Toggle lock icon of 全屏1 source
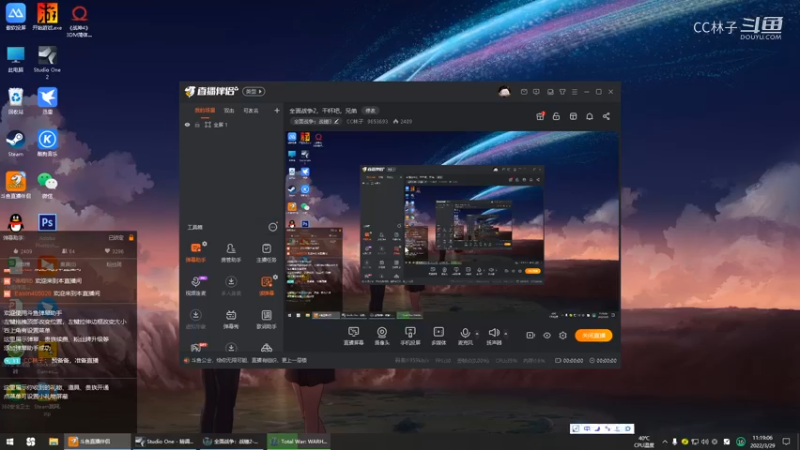 click(197, 124)
